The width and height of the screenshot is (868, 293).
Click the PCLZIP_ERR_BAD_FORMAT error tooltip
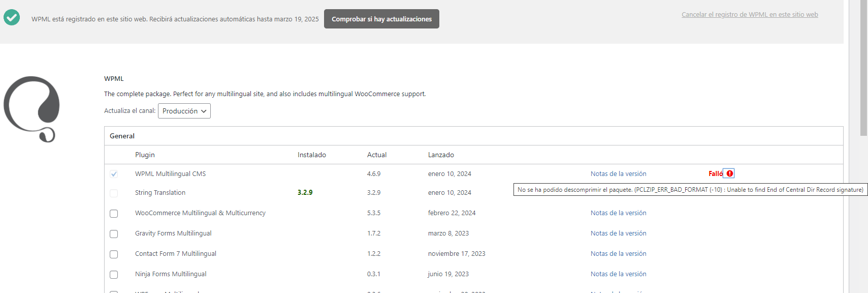[x=690, y=190]
